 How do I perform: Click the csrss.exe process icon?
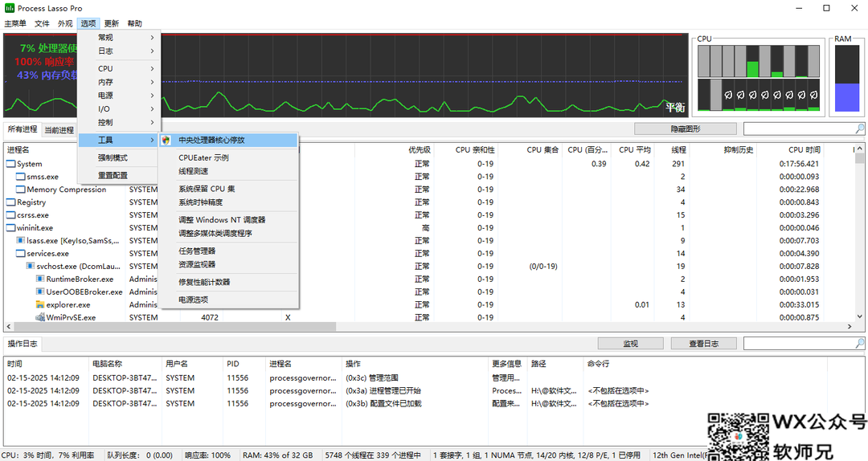point(11,214)
